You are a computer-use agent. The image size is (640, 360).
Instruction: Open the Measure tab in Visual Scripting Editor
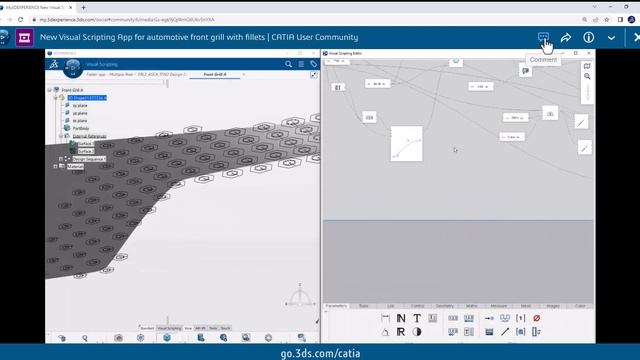pyautogui.click(x=499, y=306)
